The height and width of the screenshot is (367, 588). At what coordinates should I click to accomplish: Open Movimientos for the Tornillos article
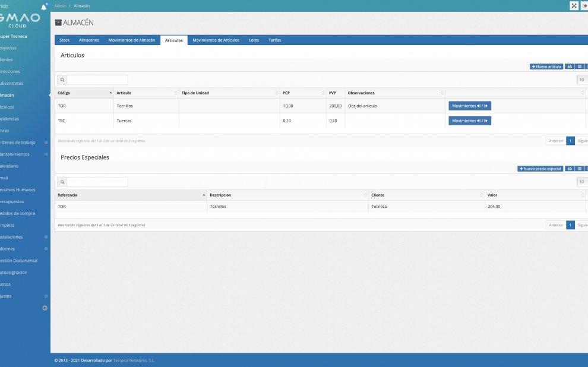[469, 106]
